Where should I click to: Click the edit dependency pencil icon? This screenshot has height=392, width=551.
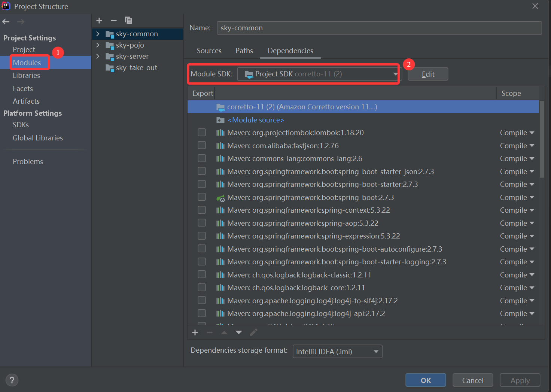pyautogui.click(x=254, y=332)
